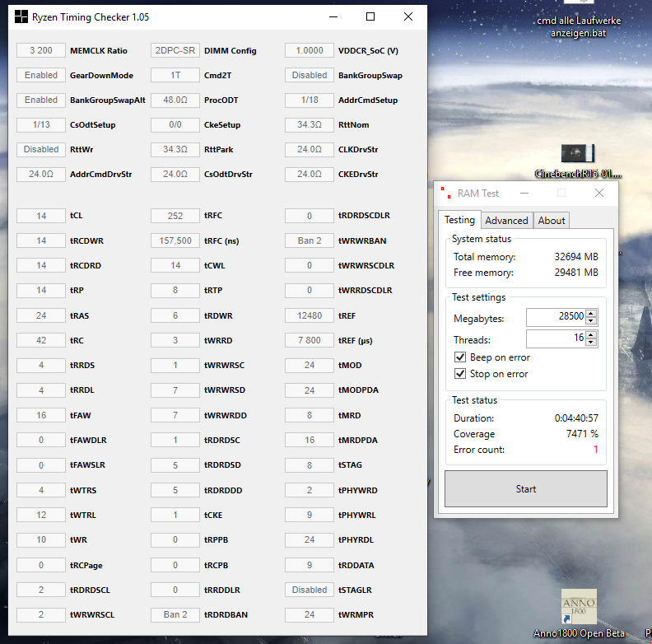
Task: Click the tRDRDSD value 5
Action: click(175, 464)
